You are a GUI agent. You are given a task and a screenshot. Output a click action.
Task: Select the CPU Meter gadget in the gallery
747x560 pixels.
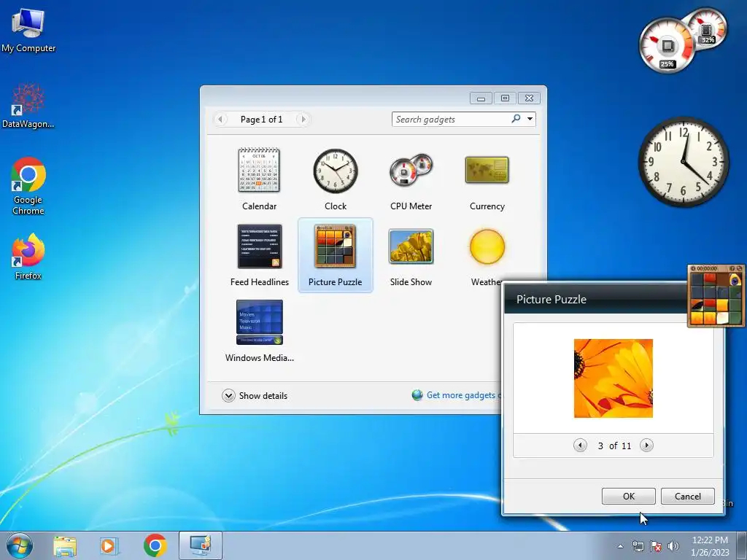tap(411, 179)
